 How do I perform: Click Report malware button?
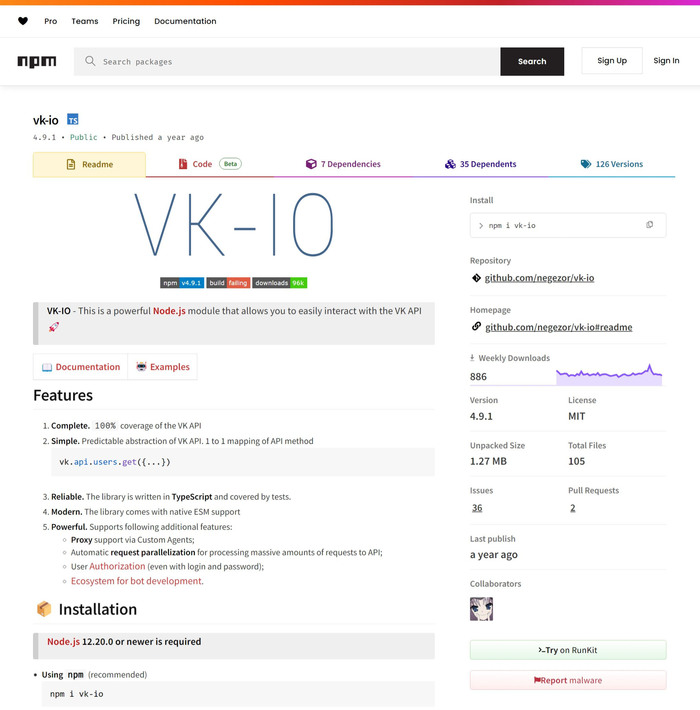click(x=568, y=680)
